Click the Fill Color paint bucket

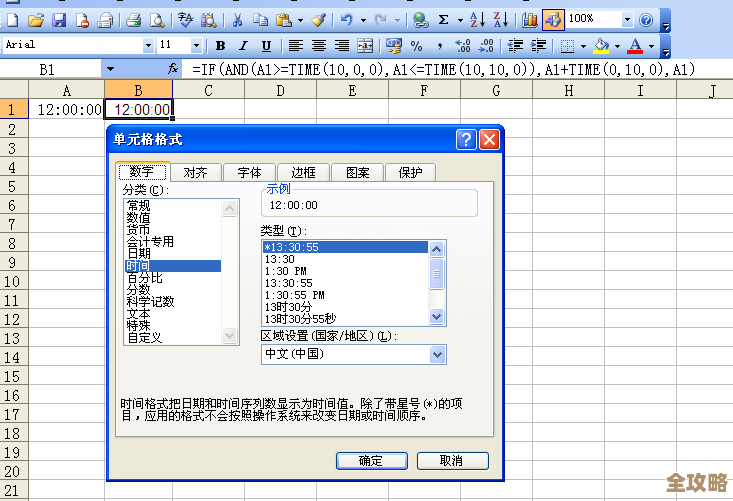click(601, 46)
